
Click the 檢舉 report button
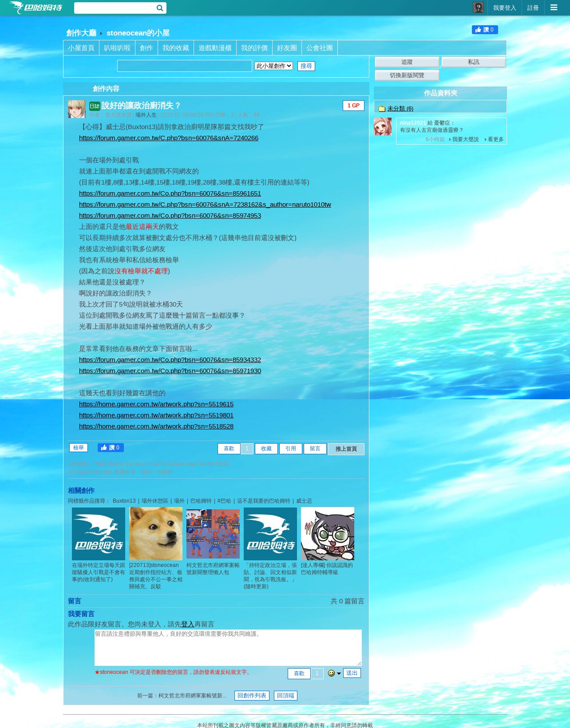coord(79,448)
